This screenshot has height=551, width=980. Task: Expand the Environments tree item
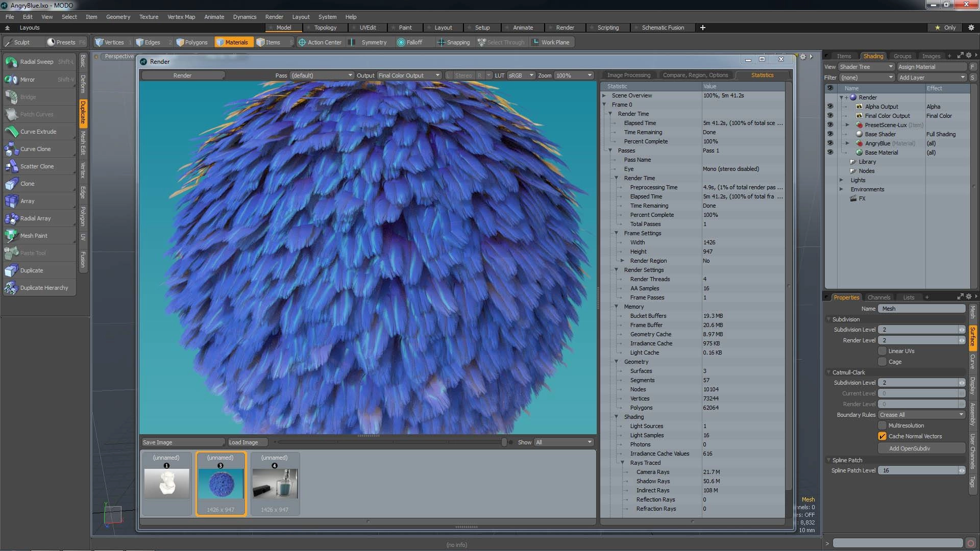click(x=842, y=189)
